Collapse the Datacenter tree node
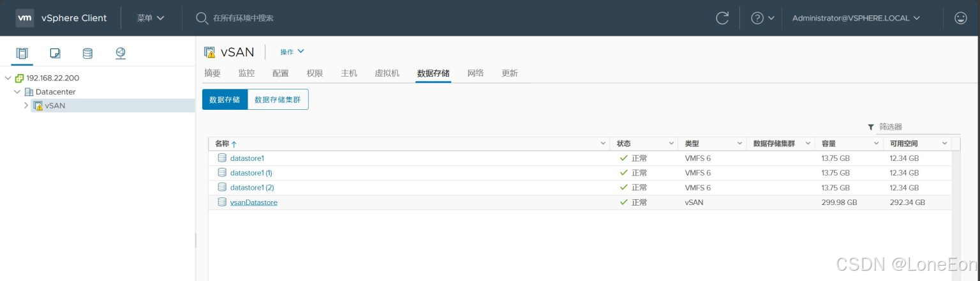The image size is (980, 281). coord(17,92)
